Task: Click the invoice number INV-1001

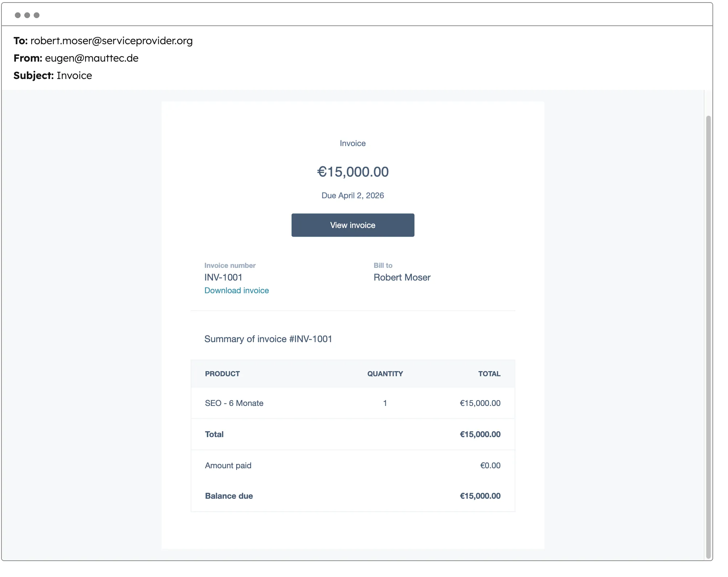Action: (223, 277)
